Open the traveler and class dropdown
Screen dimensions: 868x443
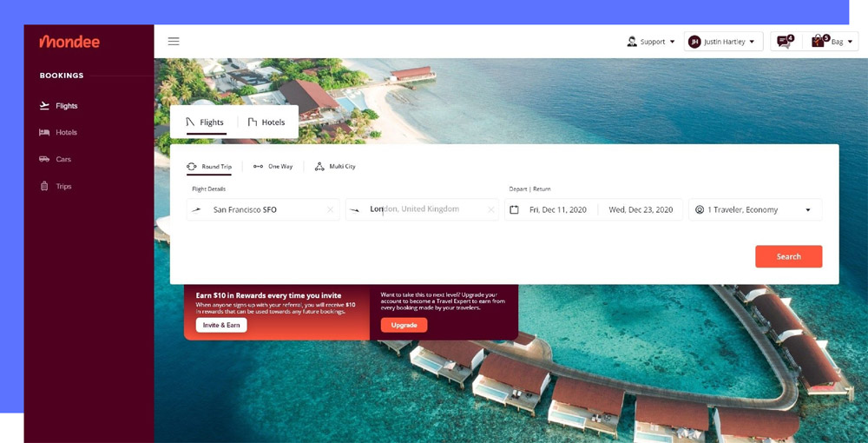coord(755,210)
